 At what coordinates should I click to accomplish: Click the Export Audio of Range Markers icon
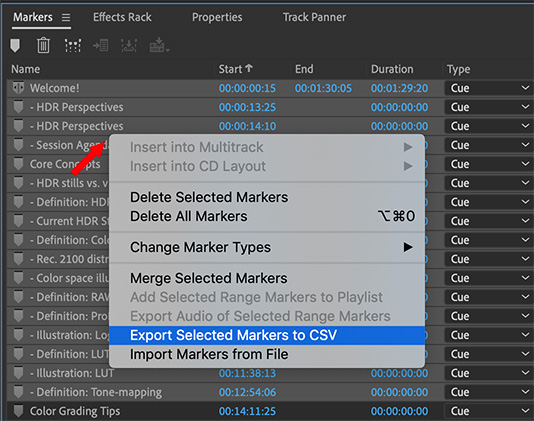click(x=129, y=45)
